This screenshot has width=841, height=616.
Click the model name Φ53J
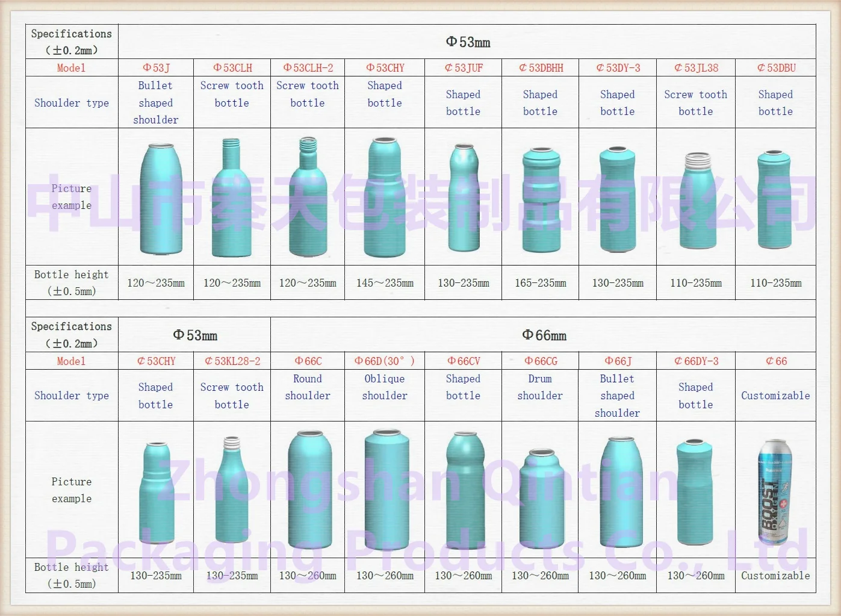click(x=156, y=68)
